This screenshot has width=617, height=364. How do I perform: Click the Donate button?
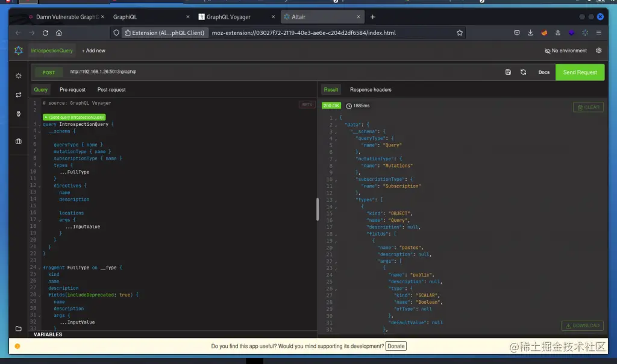pyautogui.click(x=396, y=347)
